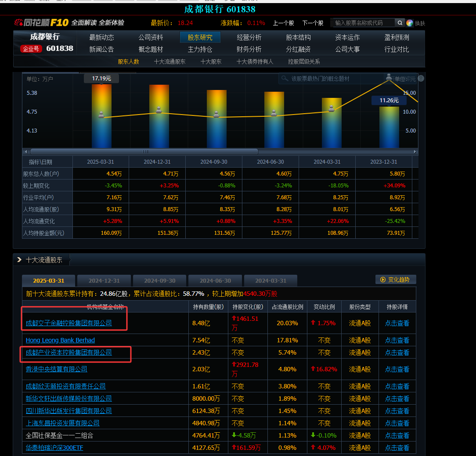Open the 香港中央结算有限公司 link
This screenshot has width=476, height=456.
point(56,369)
